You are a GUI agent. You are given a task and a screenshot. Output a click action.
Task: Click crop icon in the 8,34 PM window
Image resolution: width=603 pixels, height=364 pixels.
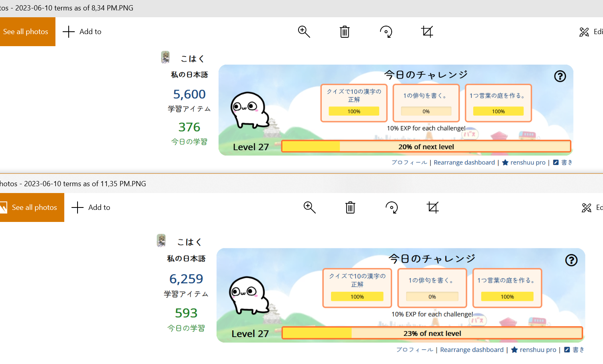coord(427,32)
